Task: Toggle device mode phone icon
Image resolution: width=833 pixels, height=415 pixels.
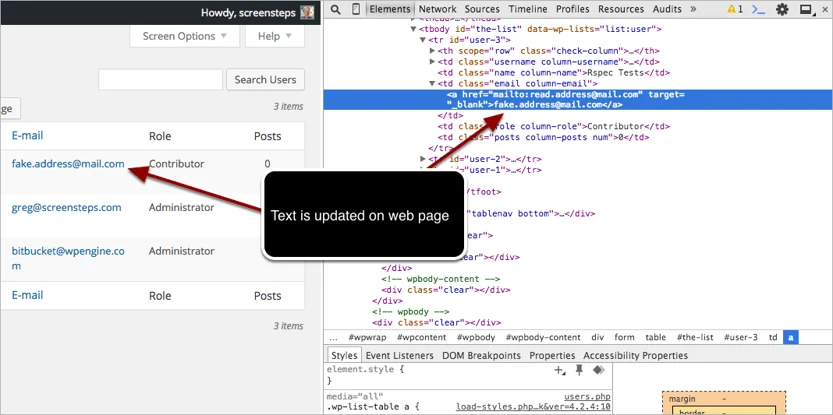Action: point(356,9)
